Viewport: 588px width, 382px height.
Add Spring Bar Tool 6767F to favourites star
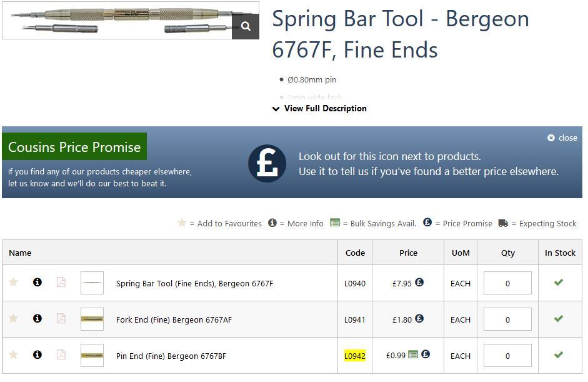point(14,282)
